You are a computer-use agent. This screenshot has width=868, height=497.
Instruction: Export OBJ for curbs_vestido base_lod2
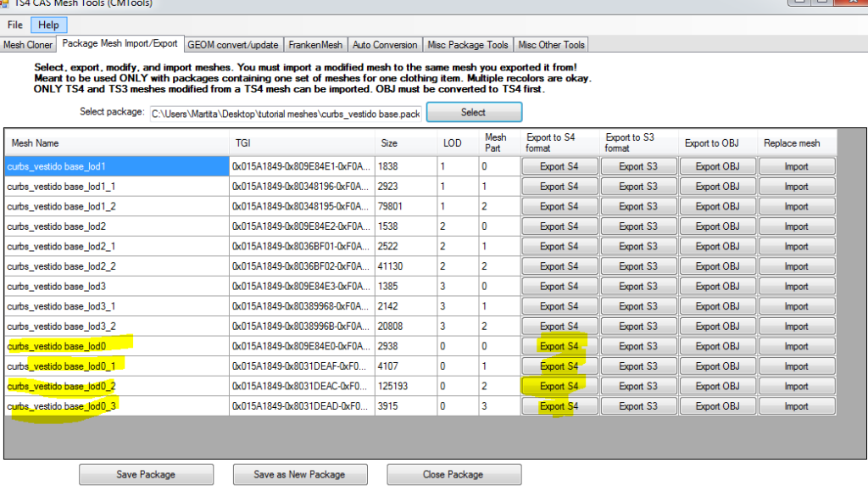pos(718,226)
